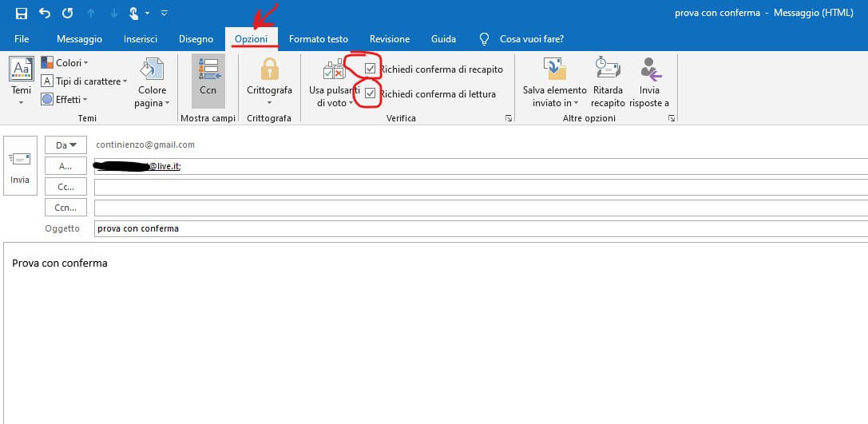868x424 pixels.
Task: Click the Save icon in title bar
Action: [x=22, y=13]
